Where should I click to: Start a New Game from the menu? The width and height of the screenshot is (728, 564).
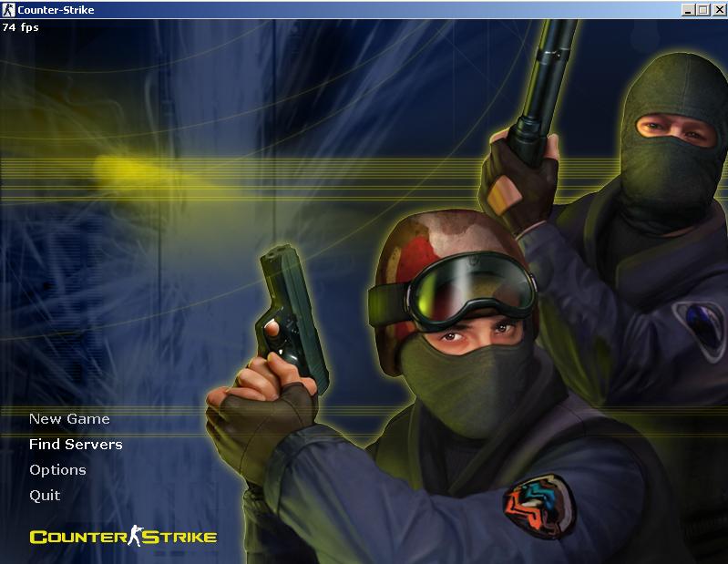pos(69,419)
